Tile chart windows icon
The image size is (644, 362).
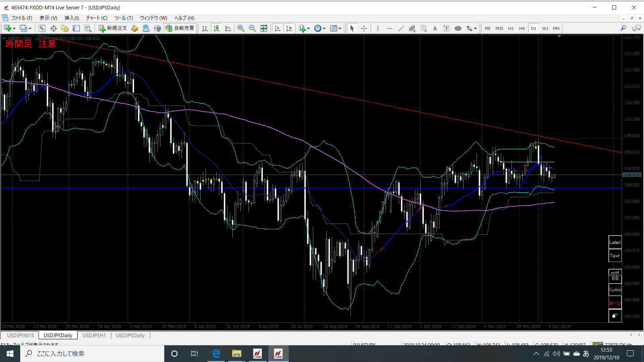264,28
